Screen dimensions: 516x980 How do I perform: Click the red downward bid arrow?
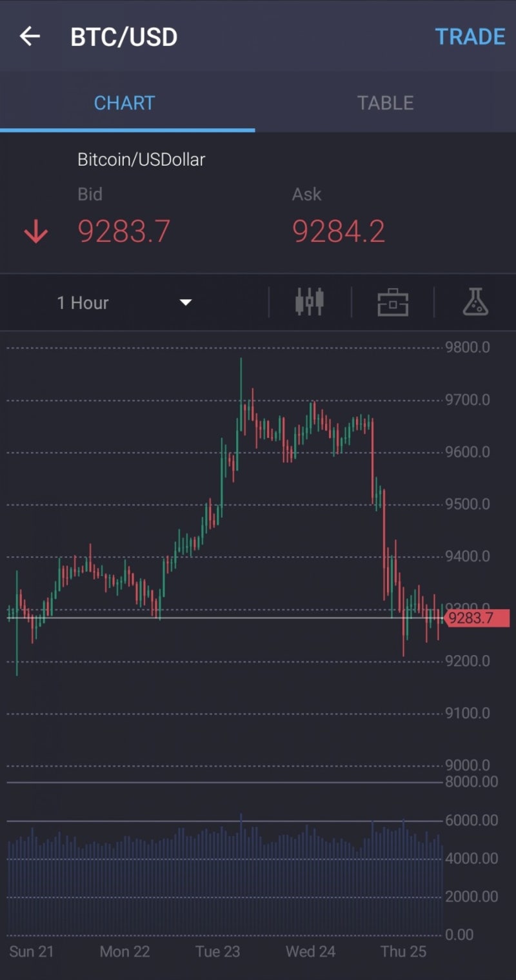[x=35, y=231]
